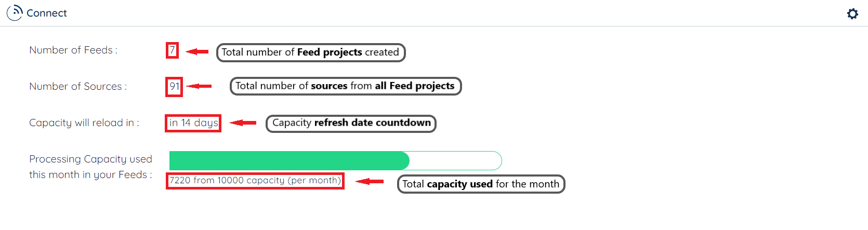
Task: Click the red arrow beside feeds count
Action: (198, 51)
